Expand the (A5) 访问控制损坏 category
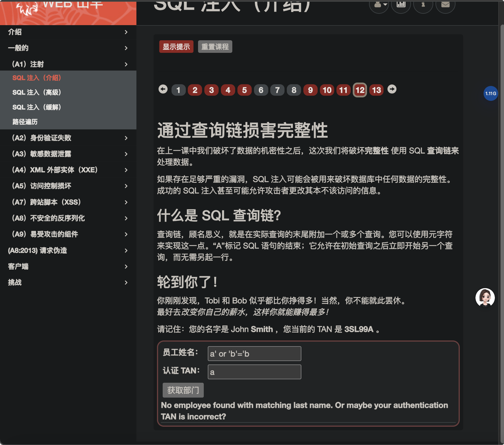 pos(68,186)
